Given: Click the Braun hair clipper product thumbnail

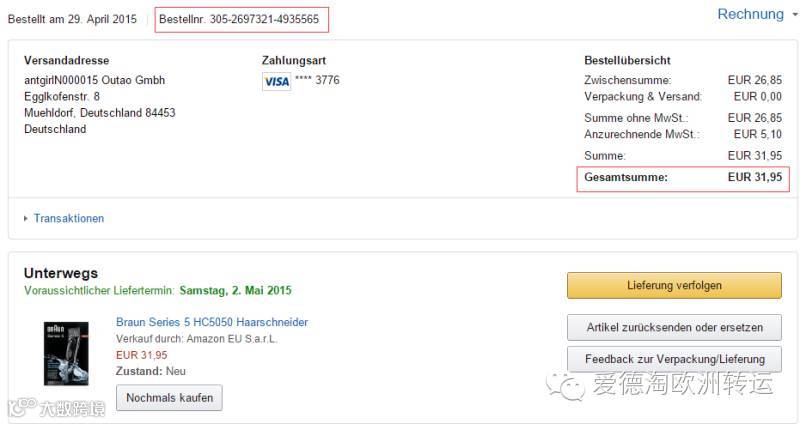Looking at the screenshot, I should [66, 353].
